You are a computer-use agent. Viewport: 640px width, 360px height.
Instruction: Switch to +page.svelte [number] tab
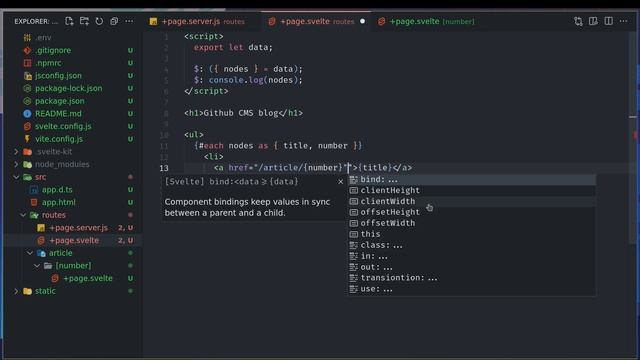pyautogui.click(x=427, y=21)
